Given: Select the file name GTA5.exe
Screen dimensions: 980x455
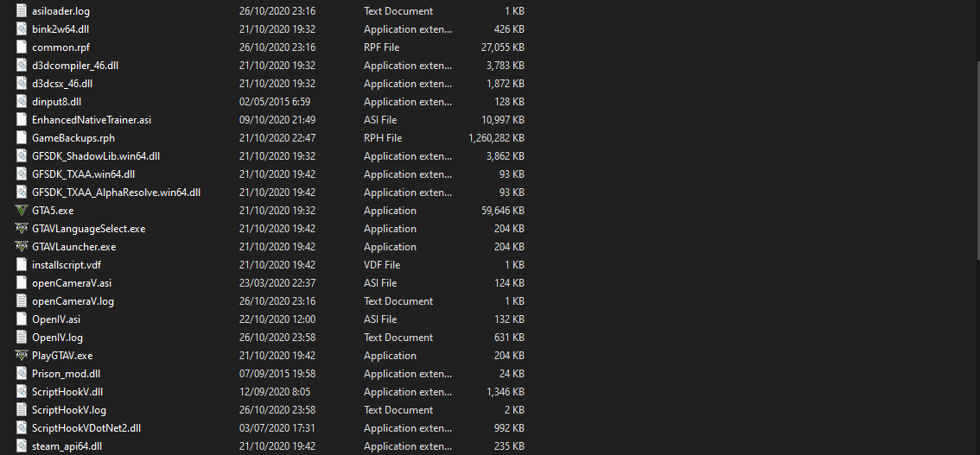Looking at the screenshot, I should pos(53,211).
